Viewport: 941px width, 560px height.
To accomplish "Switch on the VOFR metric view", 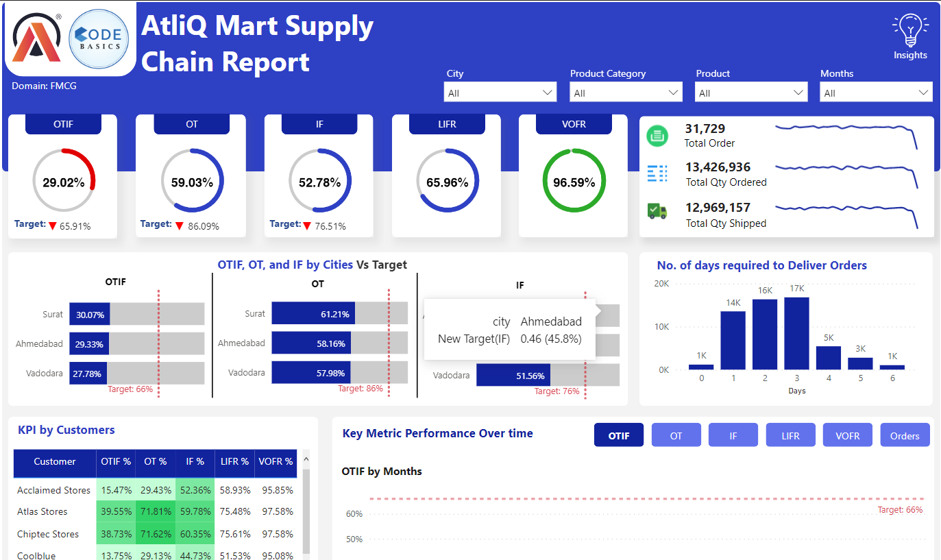I will pyautogui.click(x=847, y=435).
